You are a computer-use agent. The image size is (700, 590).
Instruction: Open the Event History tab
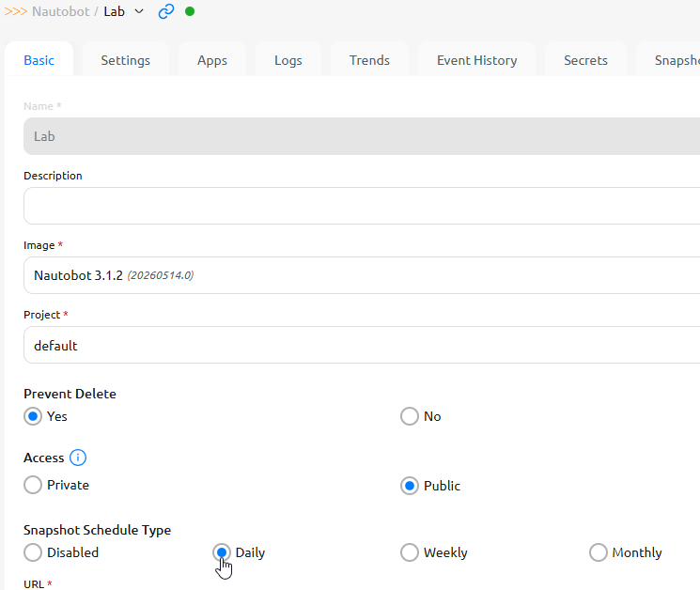click(x=476, y=60)
